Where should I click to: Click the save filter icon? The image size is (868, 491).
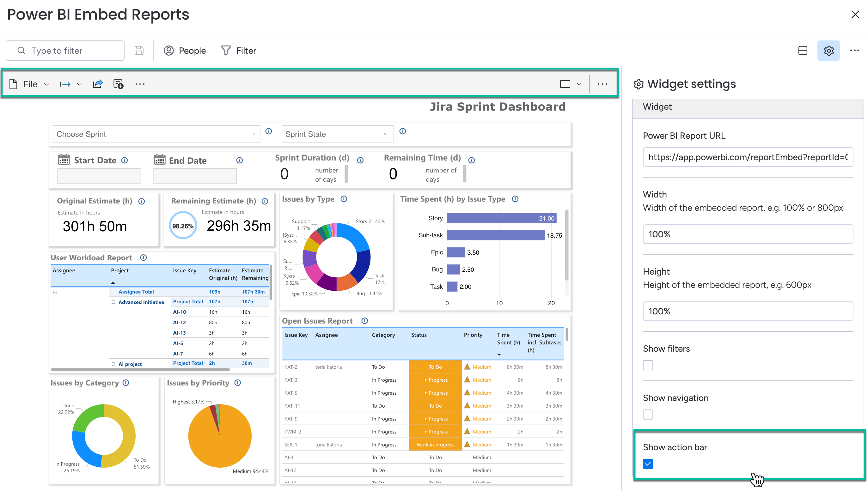coord(139,51)
